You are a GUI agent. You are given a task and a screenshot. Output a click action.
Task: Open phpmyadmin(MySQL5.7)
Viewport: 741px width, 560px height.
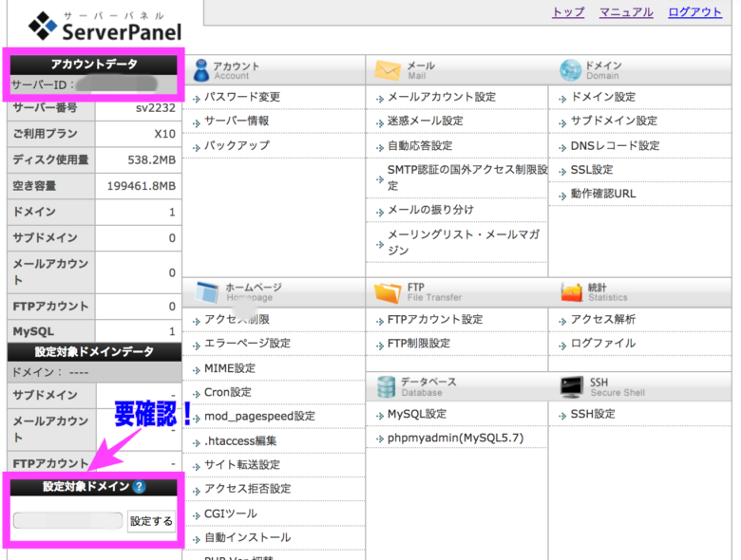(x=456, y=439)
